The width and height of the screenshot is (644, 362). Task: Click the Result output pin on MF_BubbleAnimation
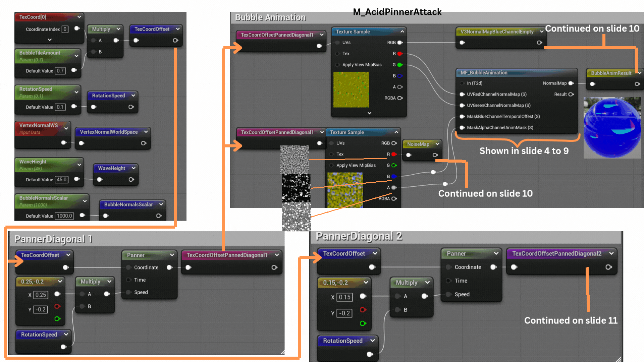click(x=571, y=94)
